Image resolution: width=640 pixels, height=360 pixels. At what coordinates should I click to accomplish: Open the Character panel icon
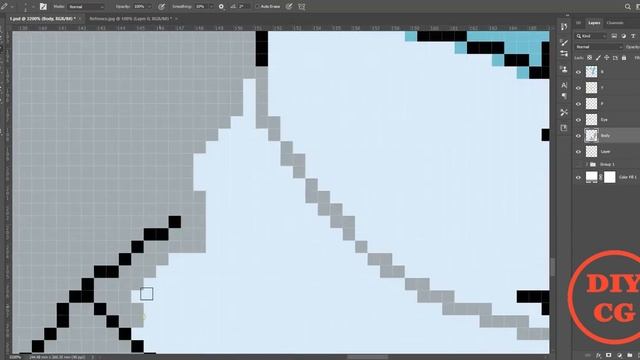click(x=564, y=85)
